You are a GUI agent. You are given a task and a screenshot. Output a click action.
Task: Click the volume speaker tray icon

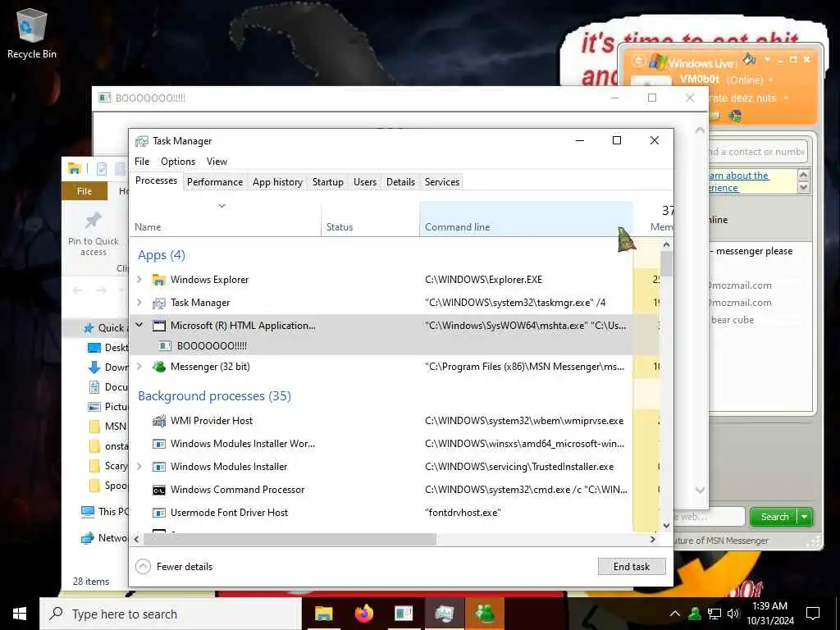point(733,614)
